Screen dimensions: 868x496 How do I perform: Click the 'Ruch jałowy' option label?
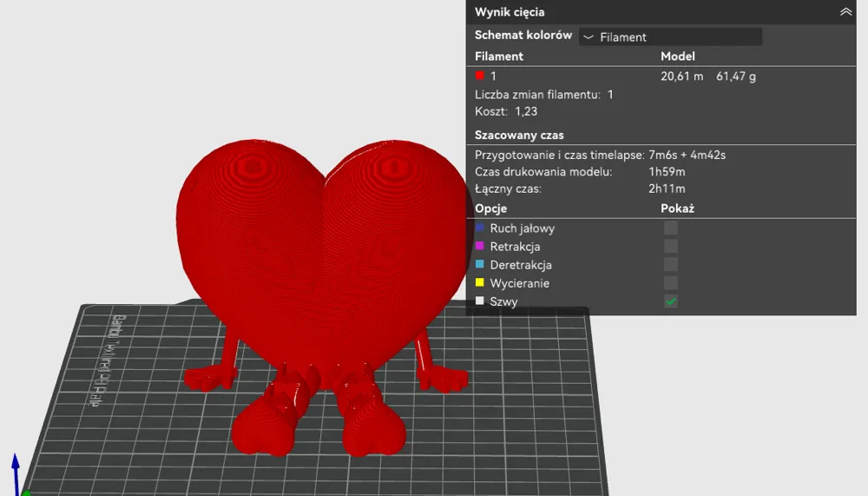522,228
